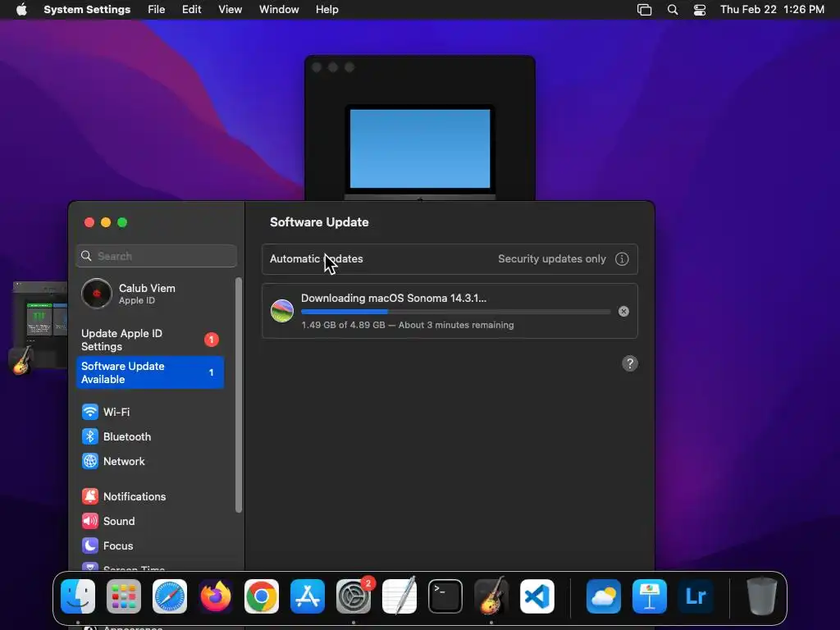Click the Automatic Updates row
The width and height of the screenshot is (840, 630).
[x=450, y=258]
